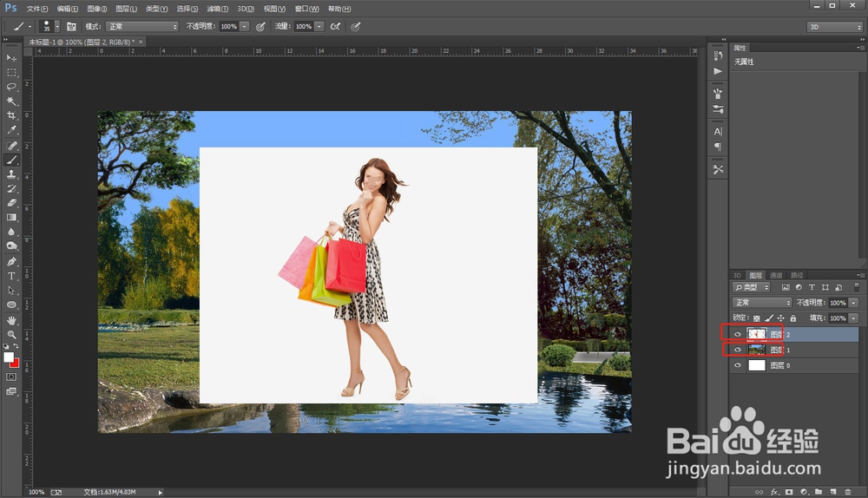The height and width of the screenshot is (498, 868).
Task: Select the horizontal Type tool
Action: pyautogui.click(x=11, y=276)
